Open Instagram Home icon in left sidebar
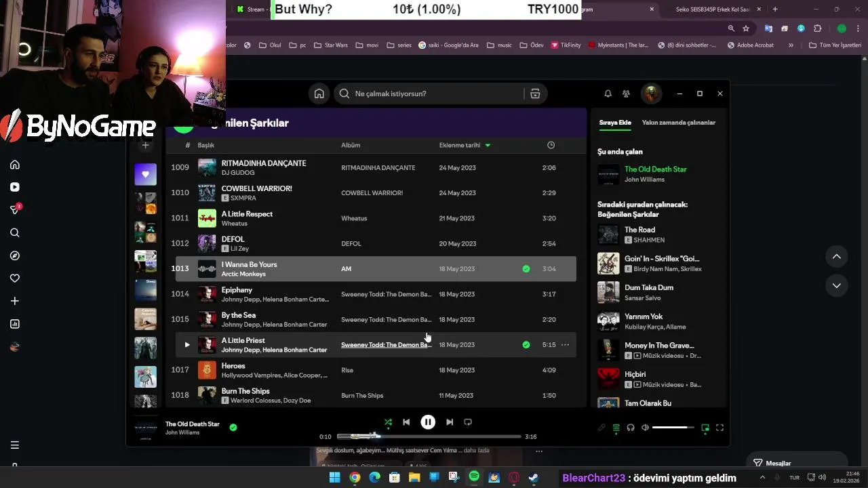The image size is (868, 488). click(15, 165)
